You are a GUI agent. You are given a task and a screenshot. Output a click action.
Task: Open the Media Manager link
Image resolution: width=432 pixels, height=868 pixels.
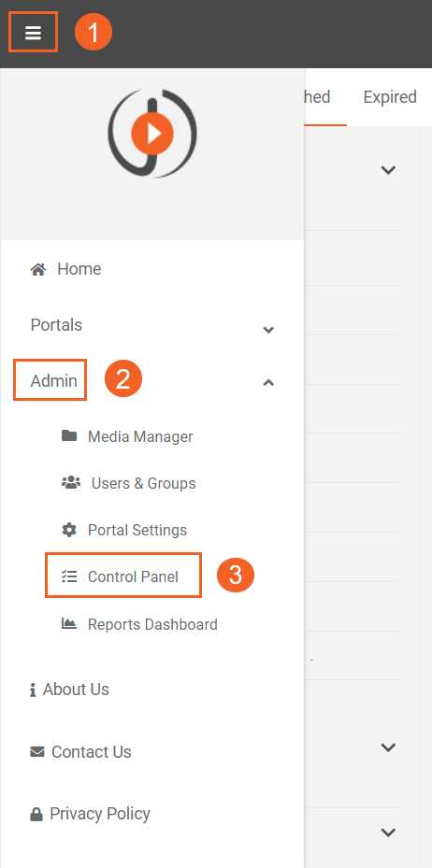(140, 436)
